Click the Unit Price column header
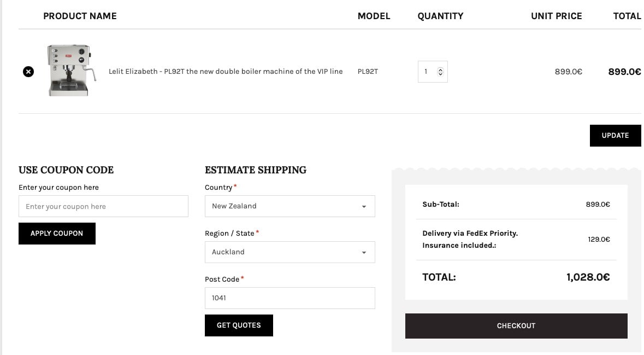 (x=557, y=16)
